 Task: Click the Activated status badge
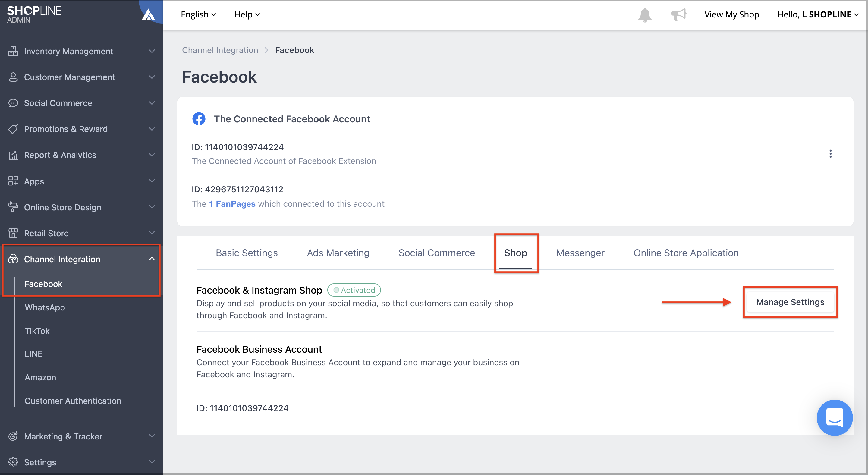click(x=354, y=290)
